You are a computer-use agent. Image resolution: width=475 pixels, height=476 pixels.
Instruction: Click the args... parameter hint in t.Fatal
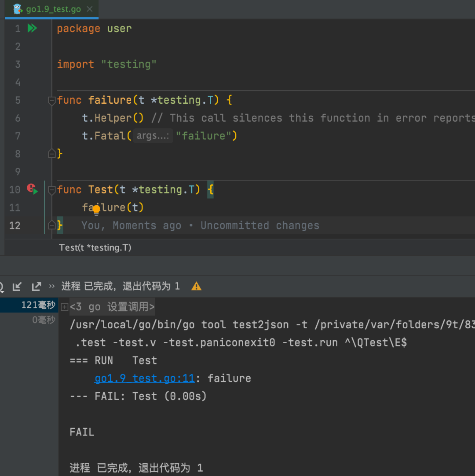coord(153,136)
